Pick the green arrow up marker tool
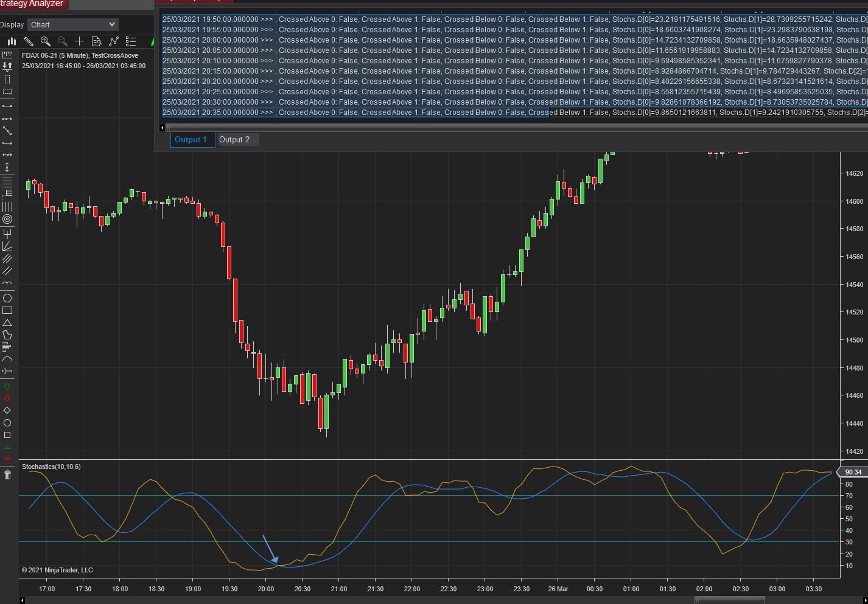 tap(7, 386)
